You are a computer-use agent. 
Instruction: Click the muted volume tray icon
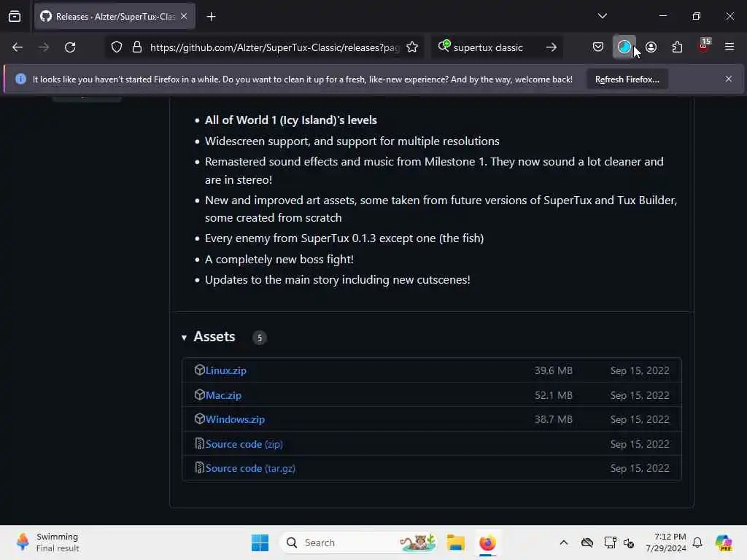629,542
